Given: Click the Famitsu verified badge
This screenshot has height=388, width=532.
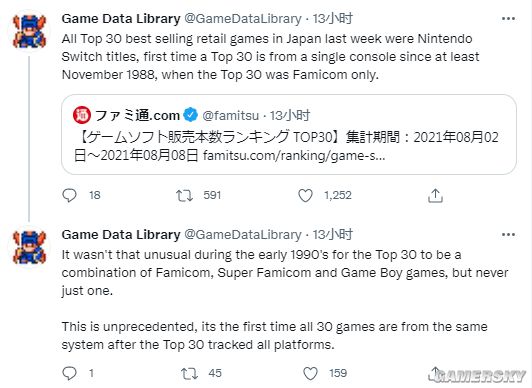Looking at the screenshot, I should 190,115.
